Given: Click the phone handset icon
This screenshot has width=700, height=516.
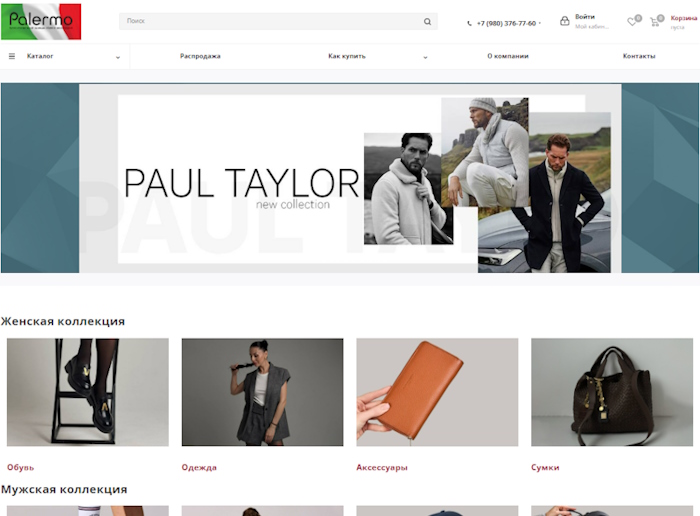Looking at the screenshot, I should 470,23.
